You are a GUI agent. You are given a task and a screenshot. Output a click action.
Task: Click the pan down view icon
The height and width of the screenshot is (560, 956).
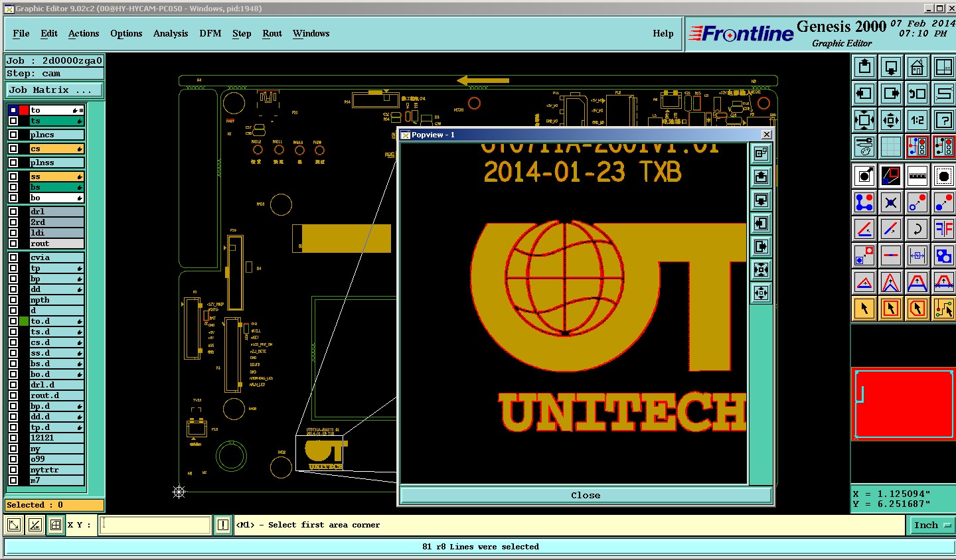pyautogui.click(x=891, y=67)
